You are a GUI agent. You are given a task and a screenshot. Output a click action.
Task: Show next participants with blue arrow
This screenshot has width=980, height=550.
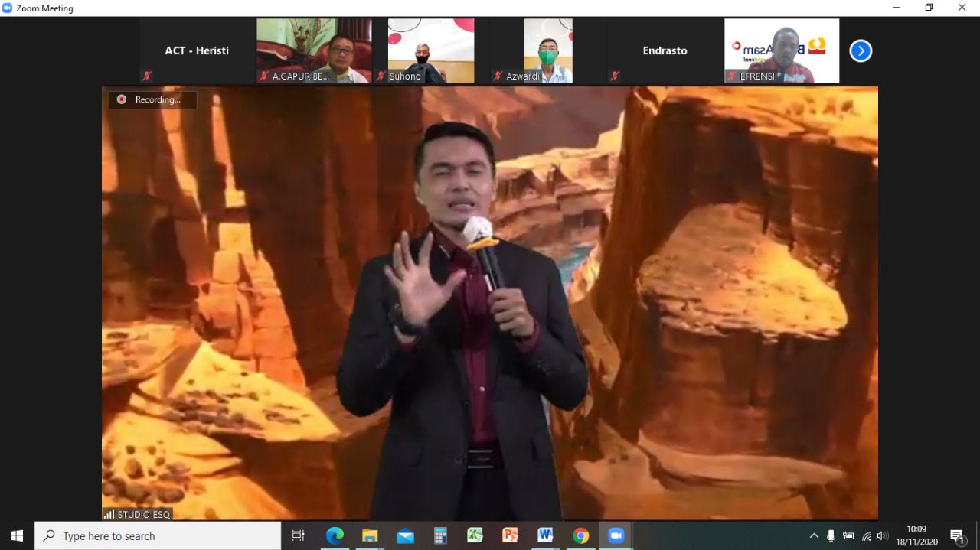861,51
